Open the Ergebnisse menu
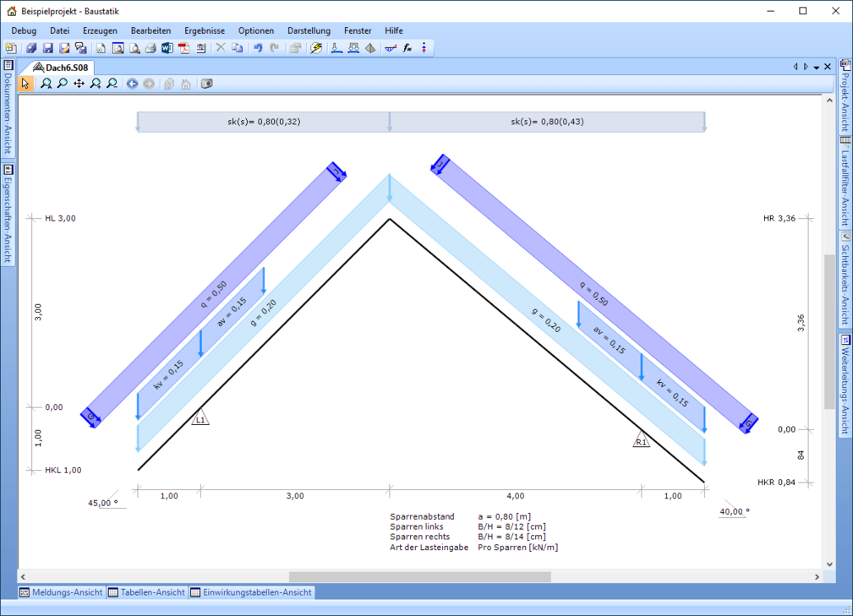Viewport: 853px width, 616px height. tap(204, 30)
